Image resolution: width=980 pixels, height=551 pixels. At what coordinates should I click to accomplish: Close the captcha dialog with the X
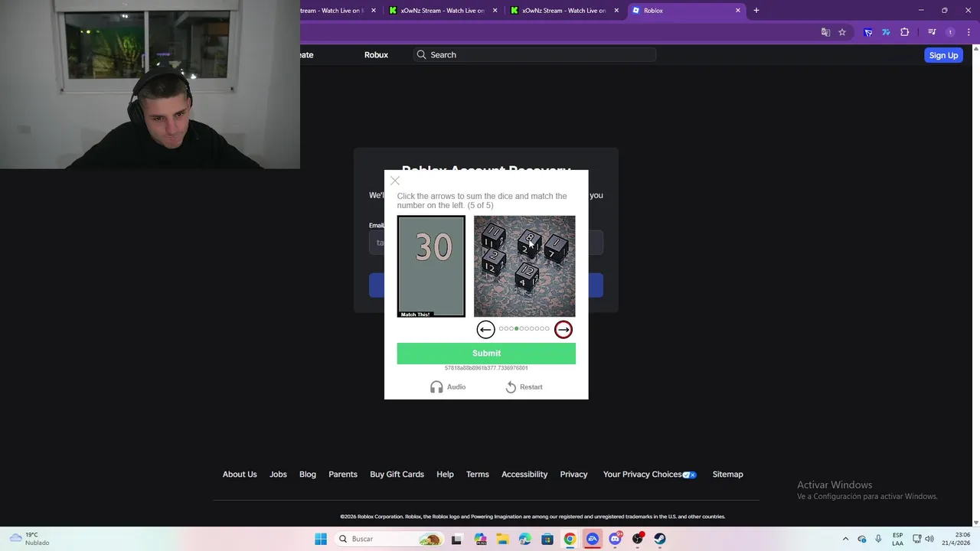[x=395, y=181]
